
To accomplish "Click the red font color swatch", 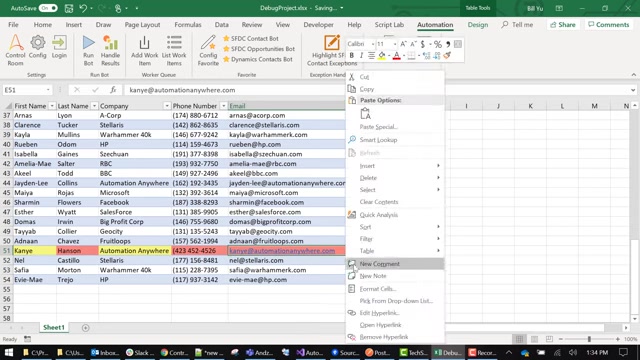I will click(396, 56).
